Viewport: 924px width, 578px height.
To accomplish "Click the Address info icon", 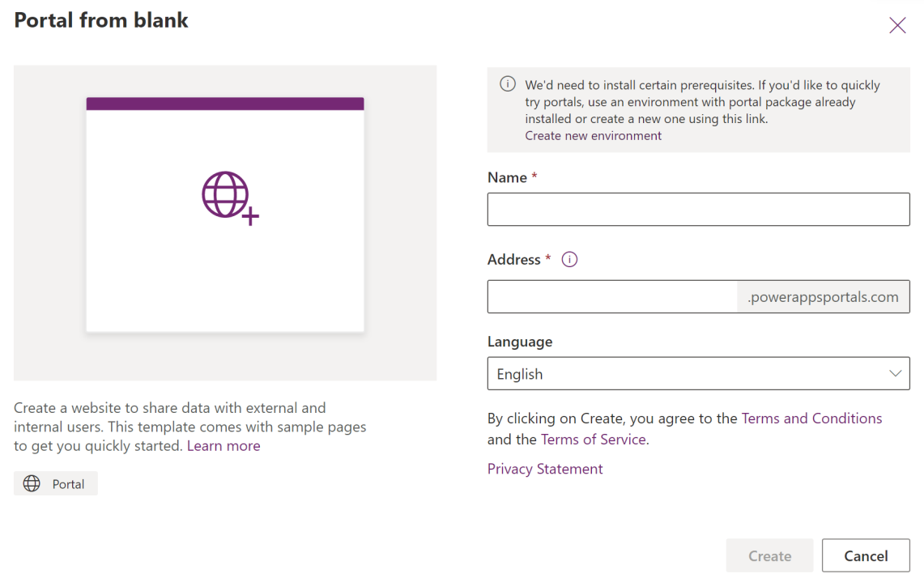I will click(x=569, y=259).
